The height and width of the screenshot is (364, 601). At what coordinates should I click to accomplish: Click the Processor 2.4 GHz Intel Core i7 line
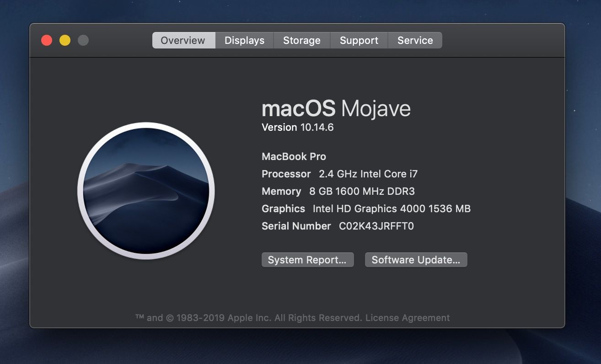coord(339,174)
